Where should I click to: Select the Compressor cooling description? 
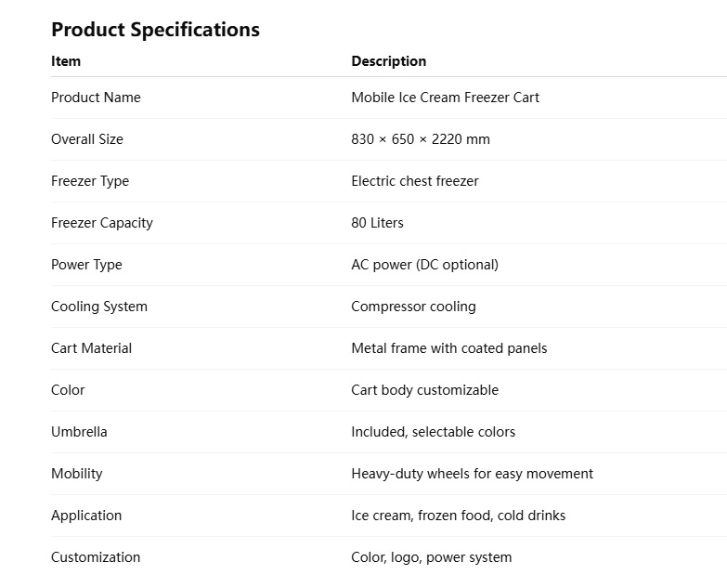[413, 307]
